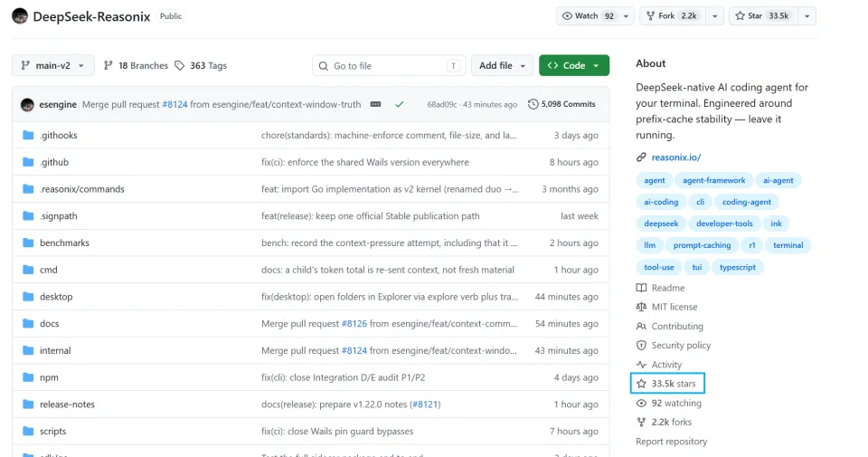This screenshot has width=868, height=457.
Task: Click the Report repository link
Action: click(672, 442)
